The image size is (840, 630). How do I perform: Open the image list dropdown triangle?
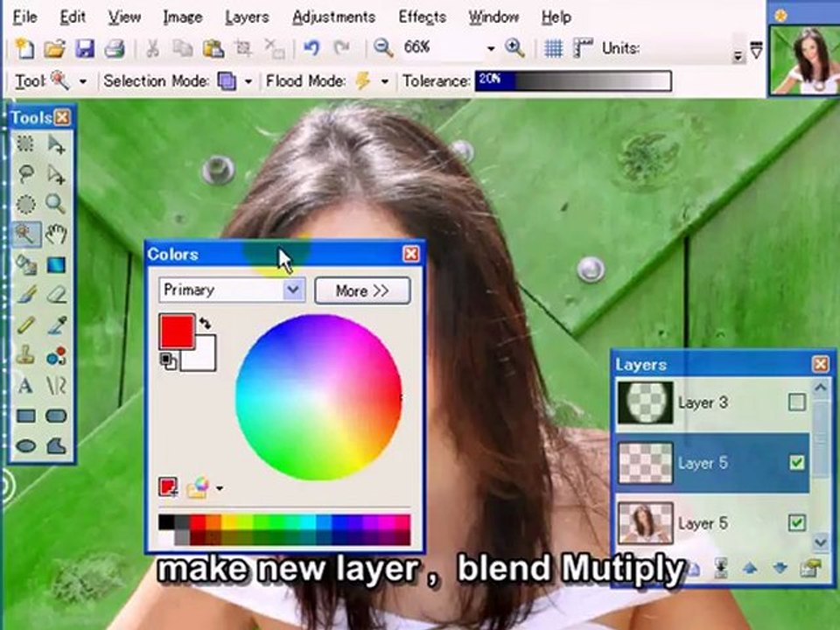756,51
